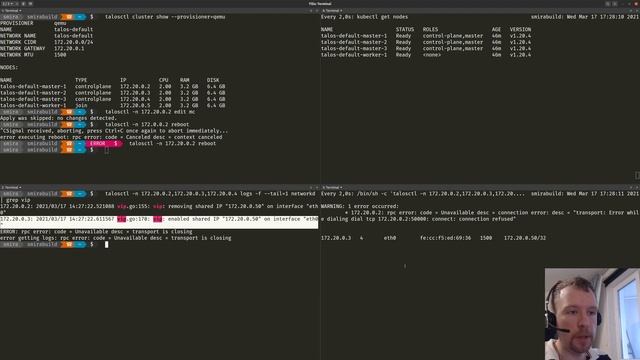Screen dimensions: 640x360
Task: Click 'removing shared IP' log line
Action: tap(159, 209)
